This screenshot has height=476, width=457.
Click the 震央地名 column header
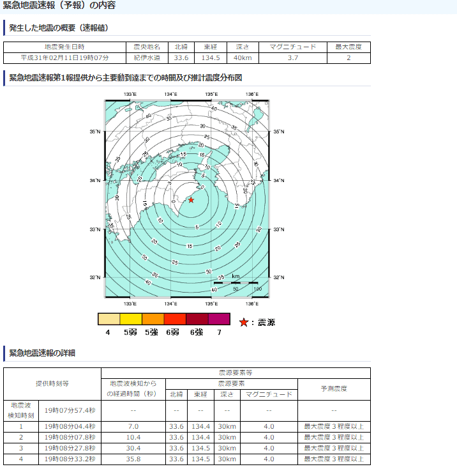(x=147, y=47)
